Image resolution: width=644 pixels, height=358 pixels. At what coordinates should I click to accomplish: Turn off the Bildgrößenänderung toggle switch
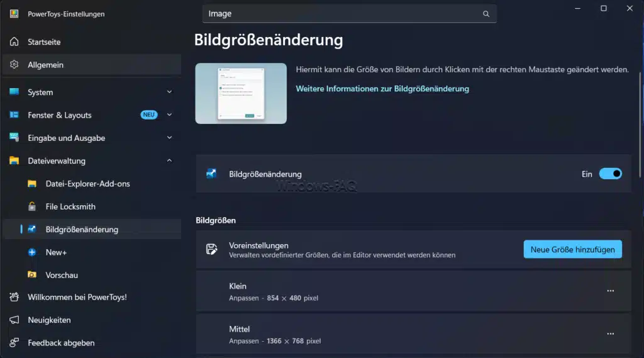(610, 174)
